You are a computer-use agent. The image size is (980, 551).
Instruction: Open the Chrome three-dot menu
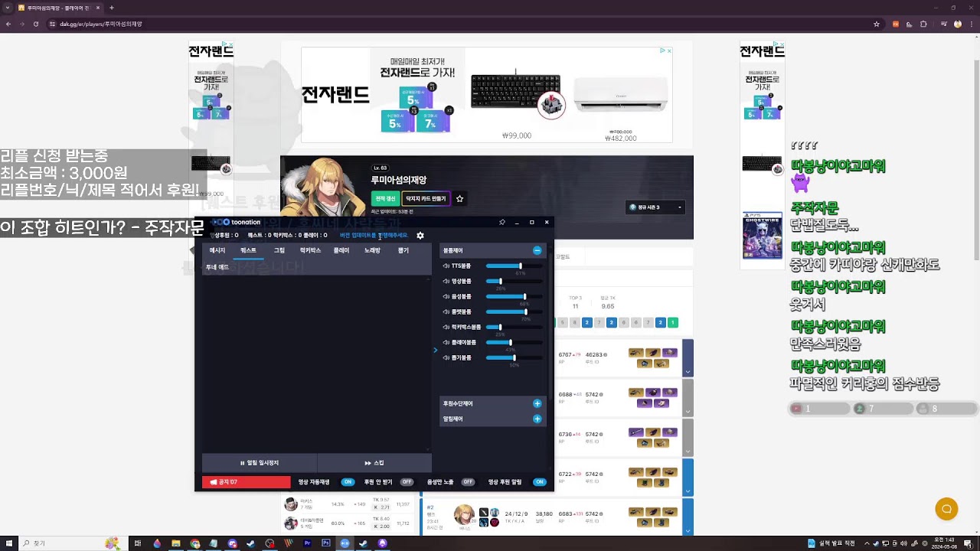[x=971, y=24]
